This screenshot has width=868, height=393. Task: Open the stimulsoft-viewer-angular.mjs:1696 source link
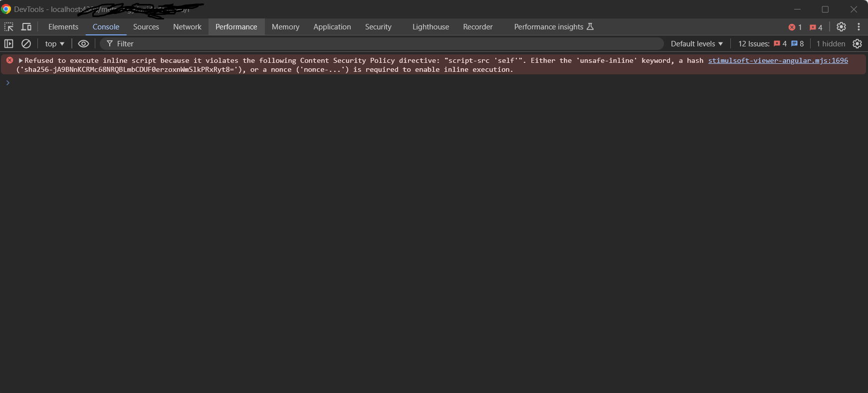778,60
